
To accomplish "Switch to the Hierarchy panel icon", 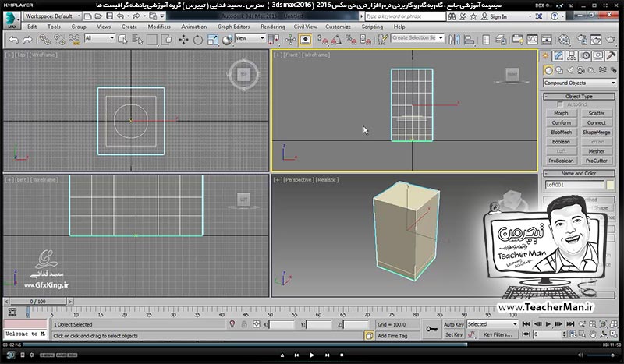I will click(572, 55).
